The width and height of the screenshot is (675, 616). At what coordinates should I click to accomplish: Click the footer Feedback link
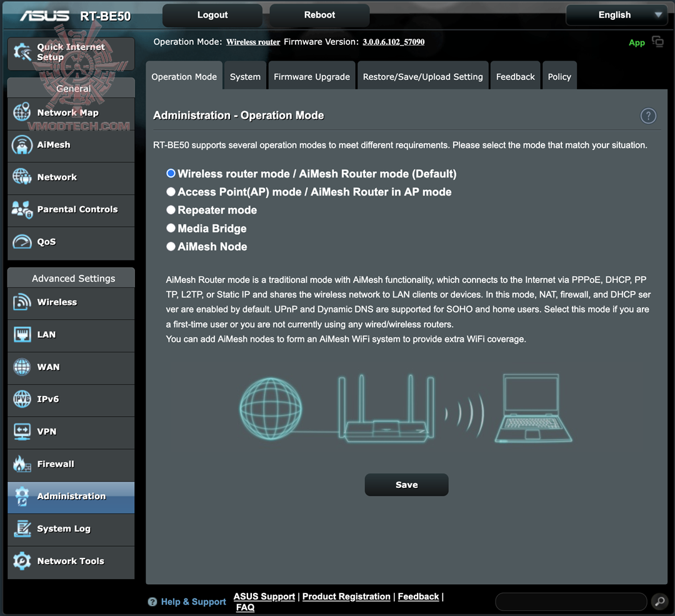tap(418, 597)
